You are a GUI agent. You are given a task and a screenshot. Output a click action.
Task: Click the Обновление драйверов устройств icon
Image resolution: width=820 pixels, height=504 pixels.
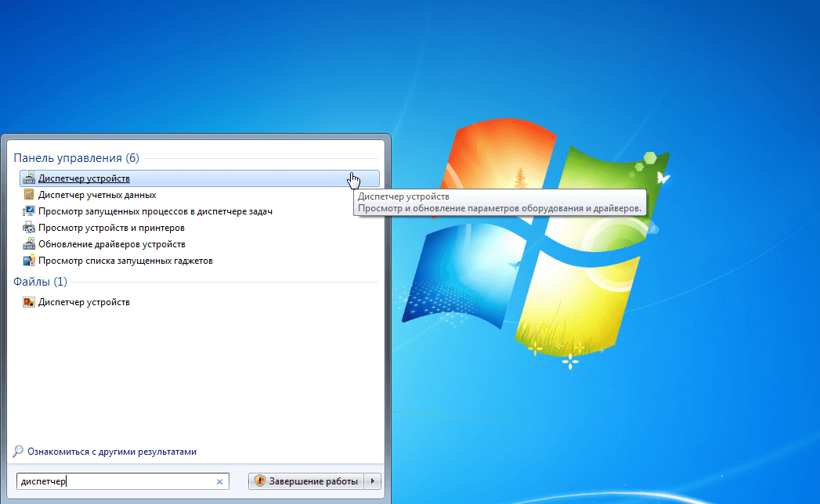pos(29,244)
